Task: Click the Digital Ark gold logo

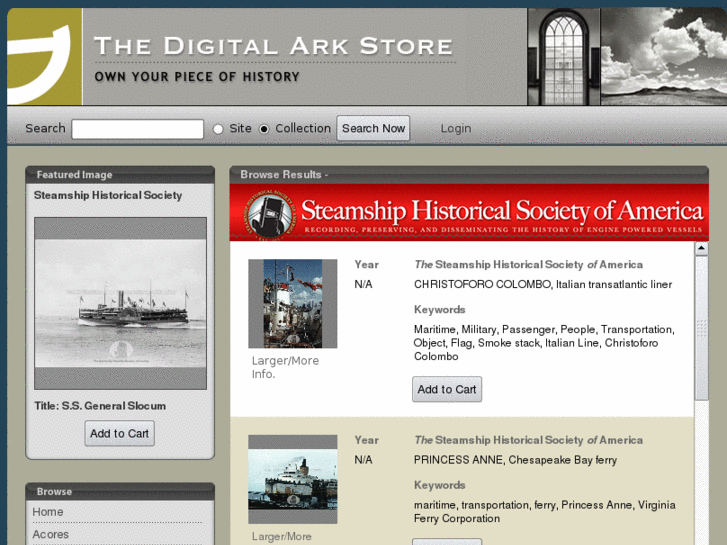Action: click(x=45, y=57)
